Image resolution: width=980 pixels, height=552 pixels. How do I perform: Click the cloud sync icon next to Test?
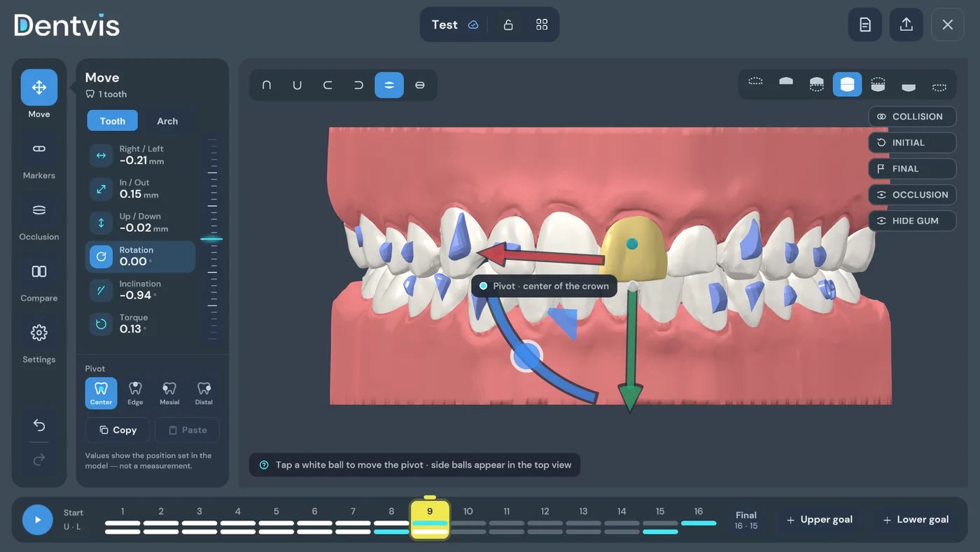coord(473,25)
